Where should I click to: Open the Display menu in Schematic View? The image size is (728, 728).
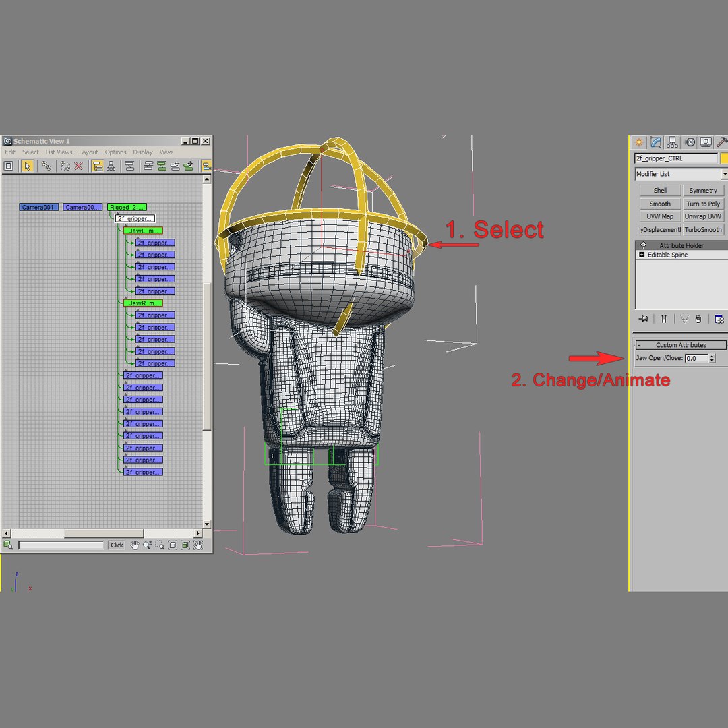142,152
